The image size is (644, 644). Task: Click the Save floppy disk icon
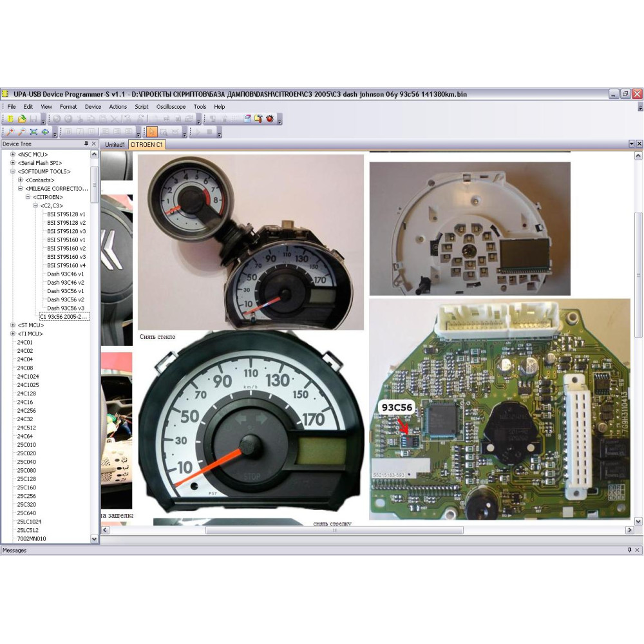pos(33,118)
